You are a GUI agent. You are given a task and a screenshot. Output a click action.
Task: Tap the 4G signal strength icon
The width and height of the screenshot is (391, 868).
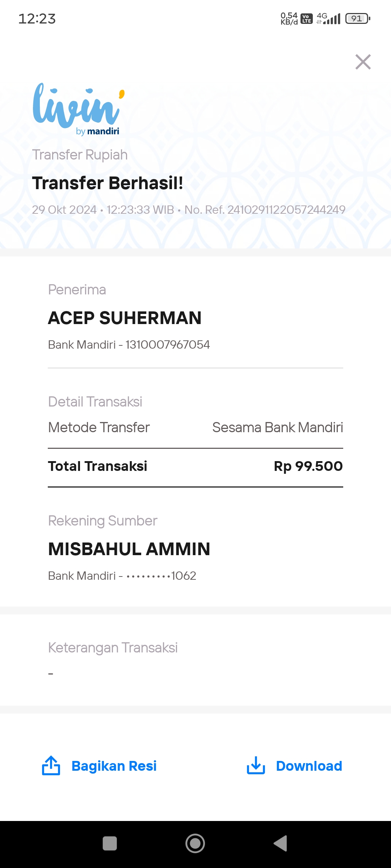click(328, 18)
